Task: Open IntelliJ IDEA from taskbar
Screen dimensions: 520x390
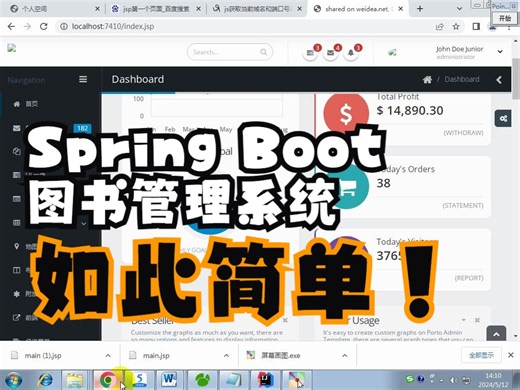Action: click(x=266, y=380)
